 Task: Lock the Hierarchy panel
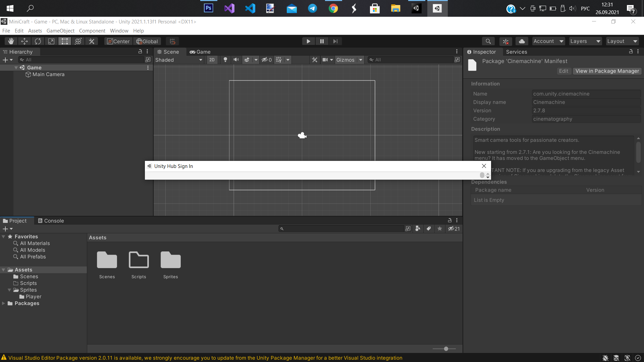pos(140,52)
